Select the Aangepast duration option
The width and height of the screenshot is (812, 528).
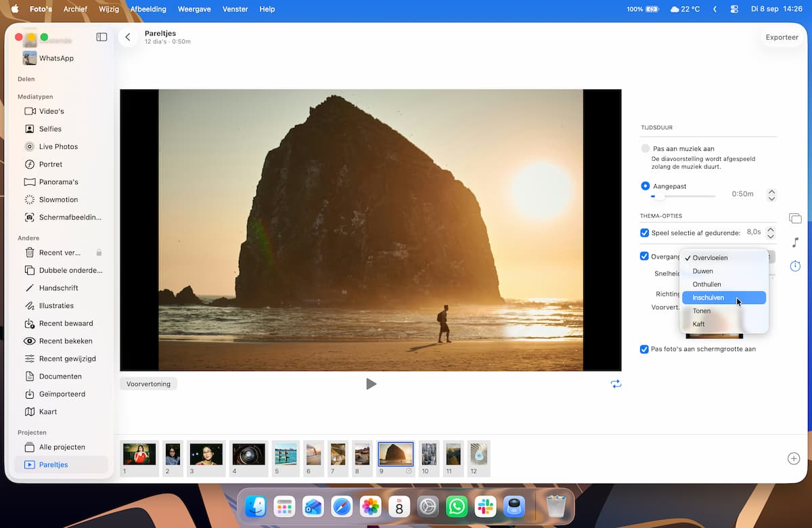(646, 185)
